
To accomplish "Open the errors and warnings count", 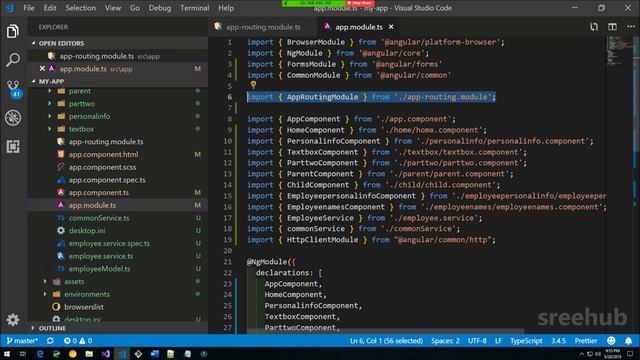I will (x=78, y=340).
